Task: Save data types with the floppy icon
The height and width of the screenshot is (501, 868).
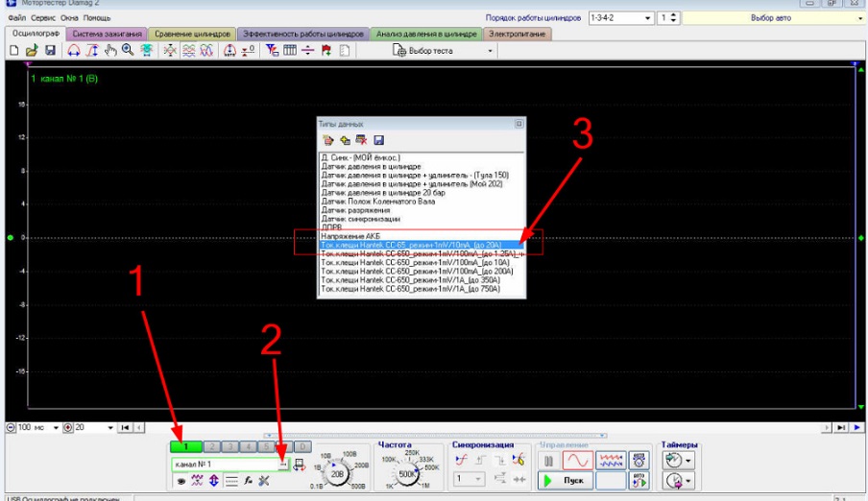Action: coord(378,140)
